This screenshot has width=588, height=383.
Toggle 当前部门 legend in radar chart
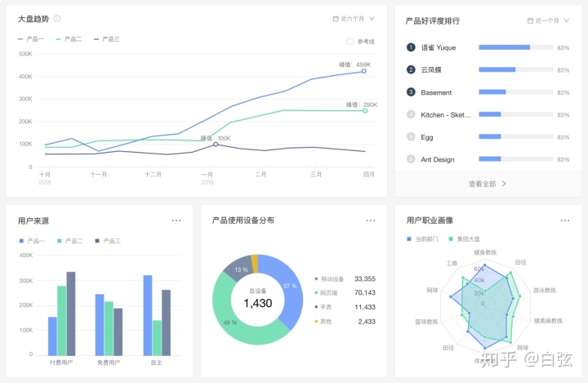pos(423,239)
